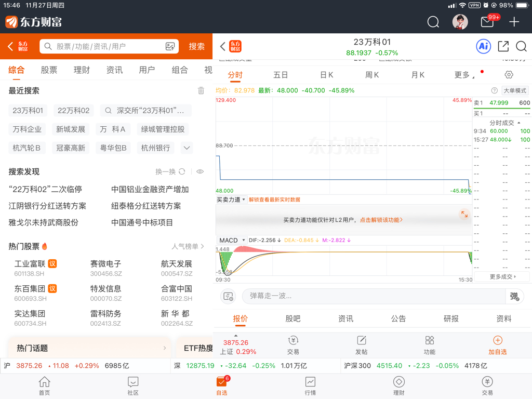Open the MACD indicator dropdown

(x=232, y=240)
